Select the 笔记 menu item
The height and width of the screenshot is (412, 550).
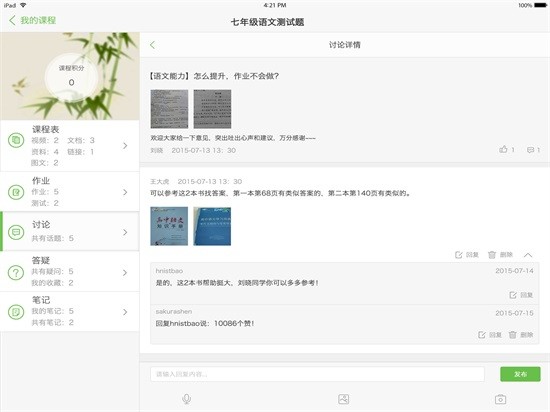pos(70,311)
